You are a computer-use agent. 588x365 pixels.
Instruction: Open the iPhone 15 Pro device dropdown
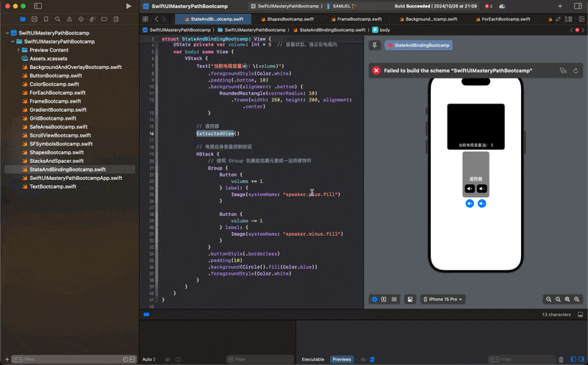click(x=443, y=300)
